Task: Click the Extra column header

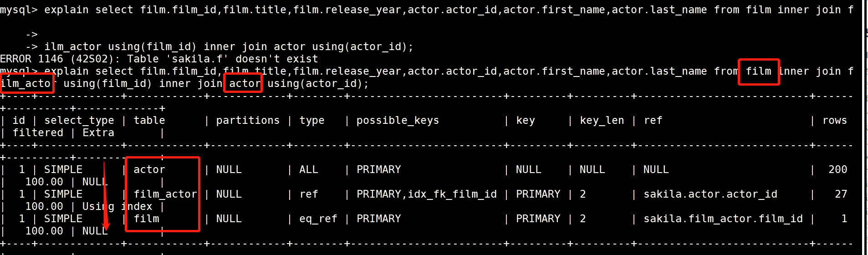Action: tap(98, 133)
